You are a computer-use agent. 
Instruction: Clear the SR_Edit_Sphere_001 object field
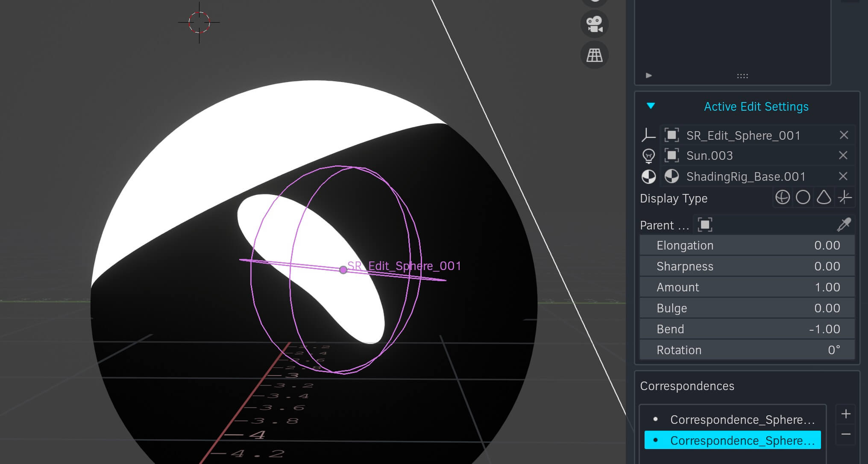tap(844, 135)
